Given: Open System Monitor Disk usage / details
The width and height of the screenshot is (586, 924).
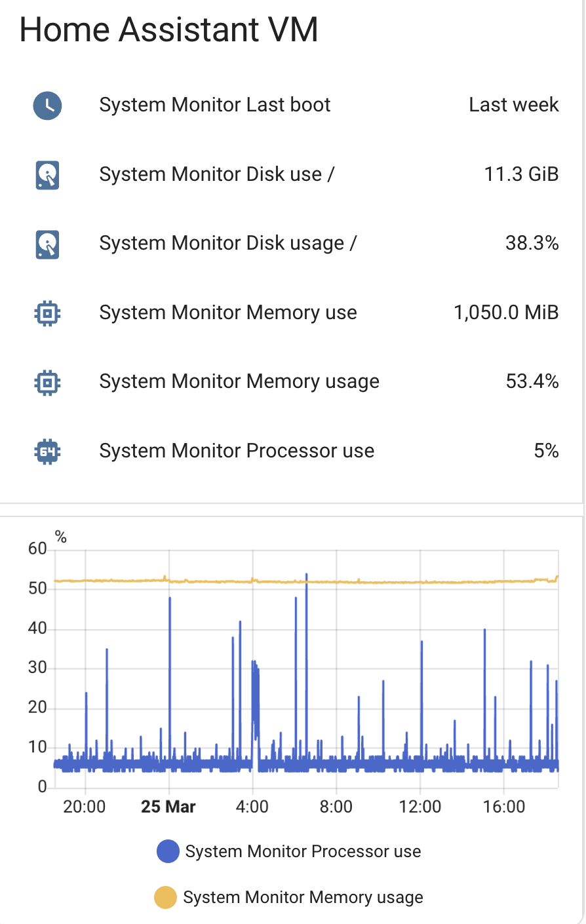Looking at the screenshot, I should 227,243.
